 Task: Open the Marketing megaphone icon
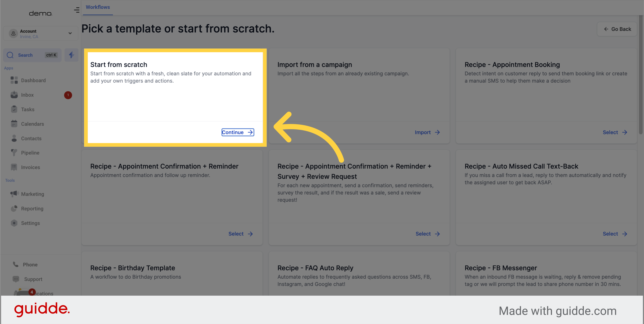coord(14,194)
